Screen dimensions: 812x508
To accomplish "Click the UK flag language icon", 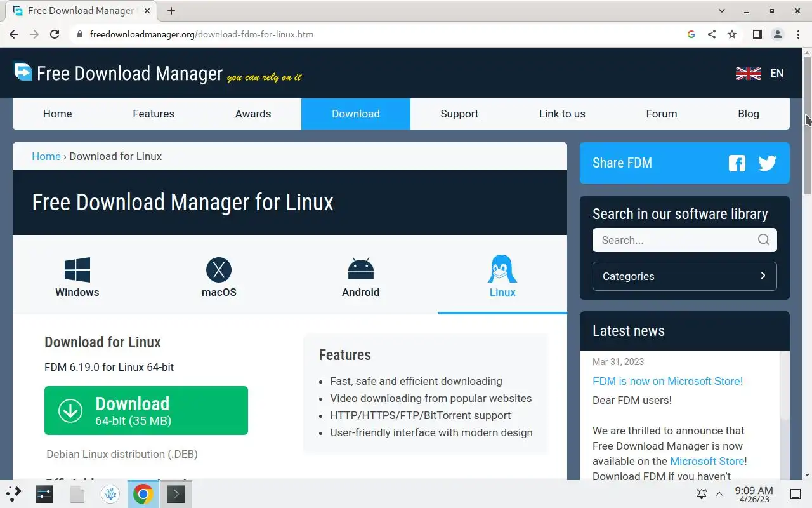I will 749,74.
